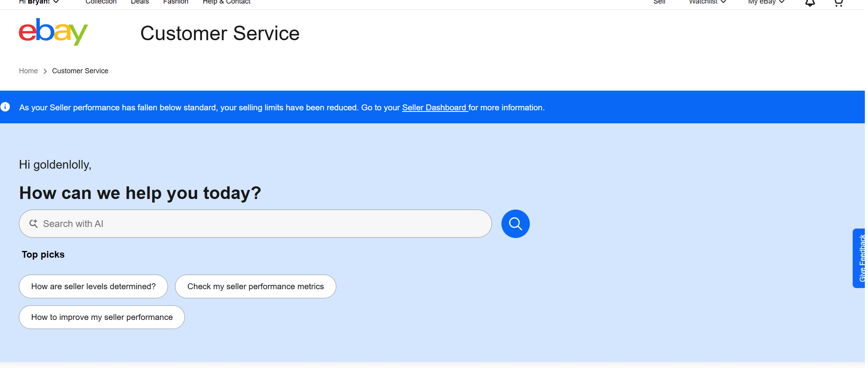Click the Search with AI field
The image size is (868, 368).
[x=255, y=224]
